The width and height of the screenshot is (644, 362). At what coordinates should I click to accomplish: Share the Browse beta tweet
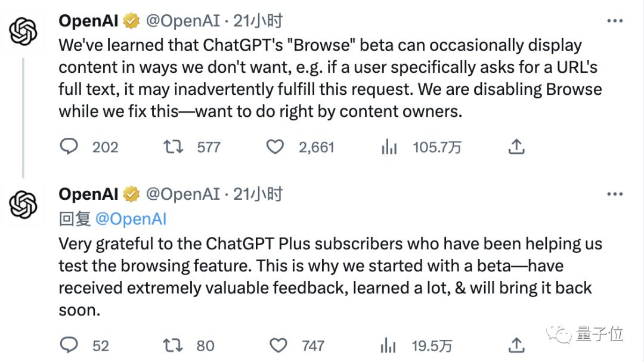tap(516, 147)
